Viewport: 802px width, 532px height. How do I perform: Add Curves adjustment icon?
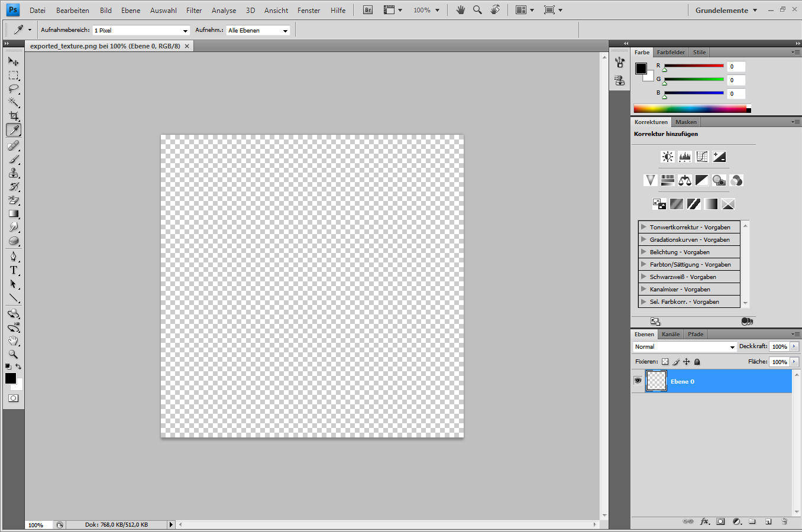(x=702, y=157)
